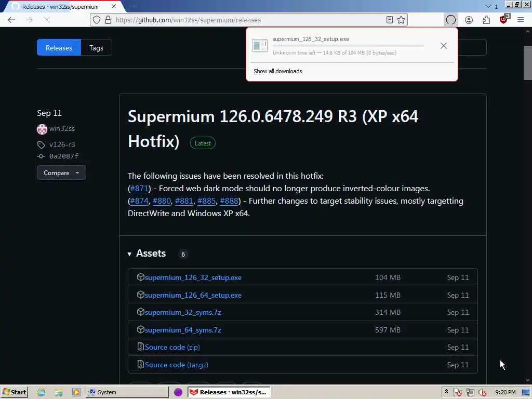Open the hamburger application menu
Image resolution: width=532 pixels, height=399 pixels.
coord(521,20)
